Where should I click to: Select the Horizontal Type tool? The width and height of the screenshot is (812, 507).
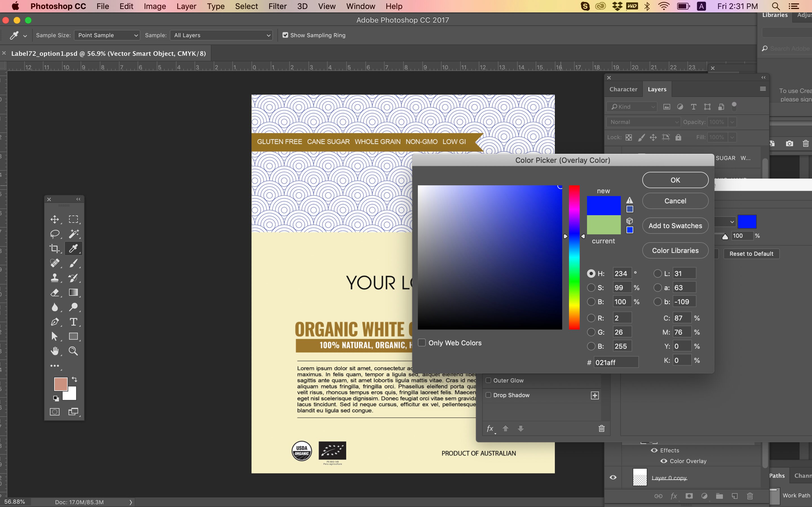click(74, 322)
